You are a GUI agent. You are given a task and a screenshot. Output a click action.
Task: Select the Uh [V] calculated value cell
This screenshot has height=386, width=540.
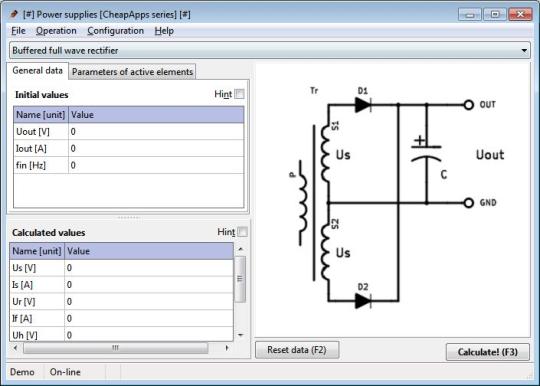point(149,334)
